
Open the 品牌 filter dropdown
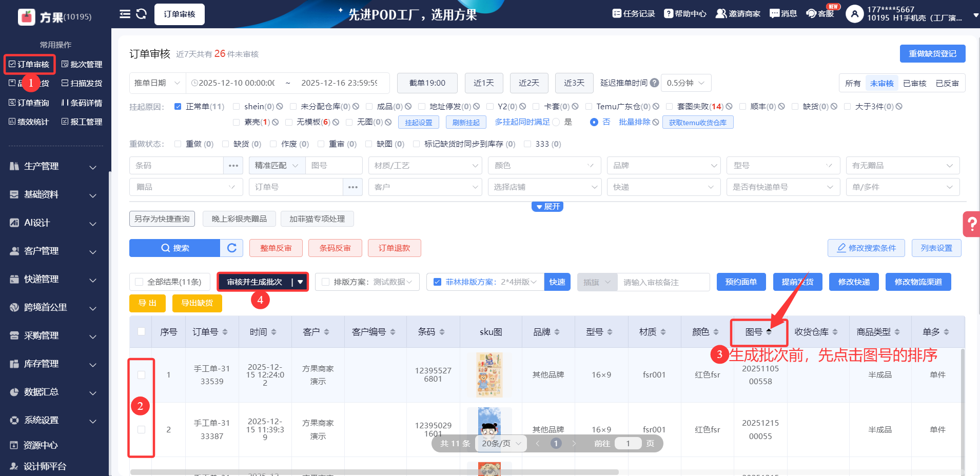663,166
